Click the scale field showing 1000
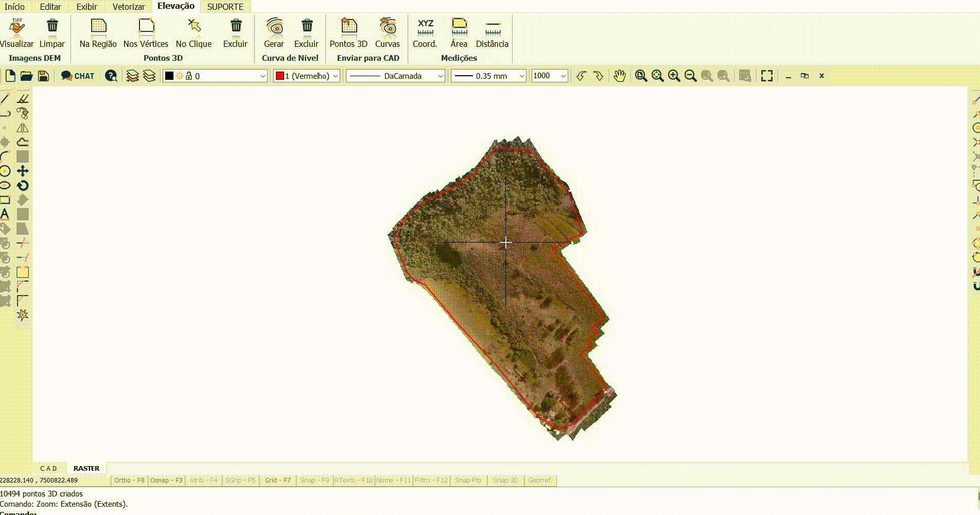This screenshot has height=515, width=980. tap(545, 76)
